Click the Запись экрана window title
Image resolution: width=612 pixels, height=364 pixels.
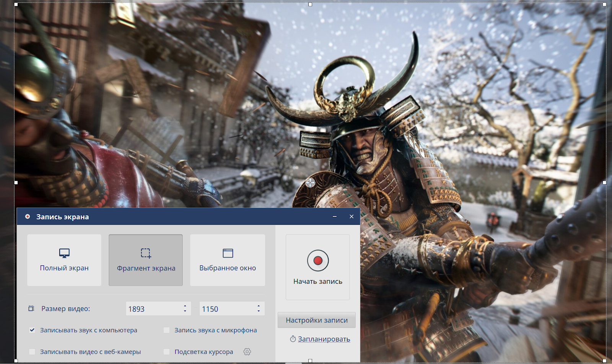click(x=63, y=217)
